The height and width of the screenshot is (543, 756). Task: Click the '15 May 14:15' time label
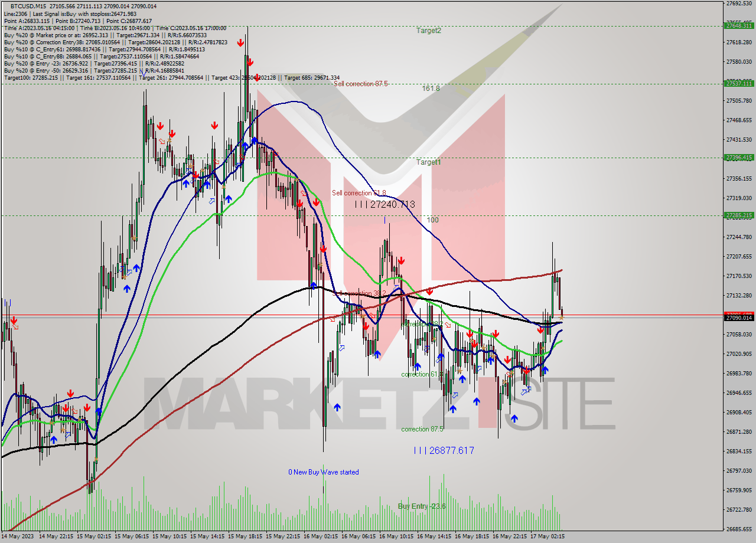[208, 537]
